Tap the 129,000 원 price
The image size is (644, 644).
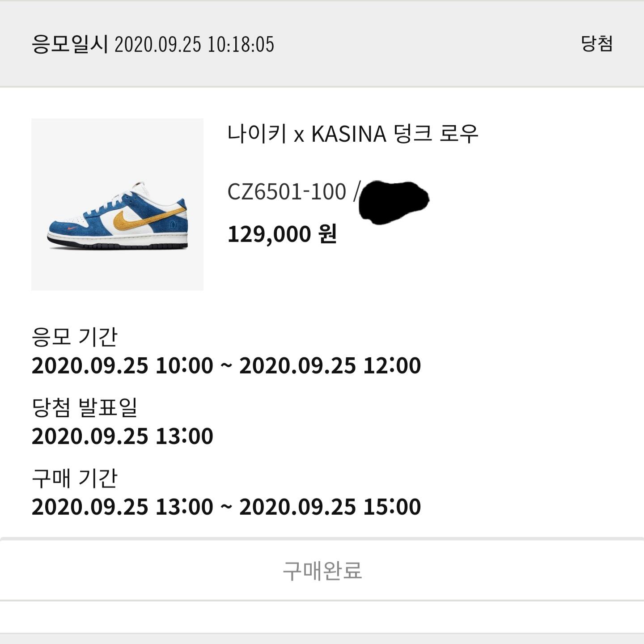pyautogui.click(x=282, y=234)
